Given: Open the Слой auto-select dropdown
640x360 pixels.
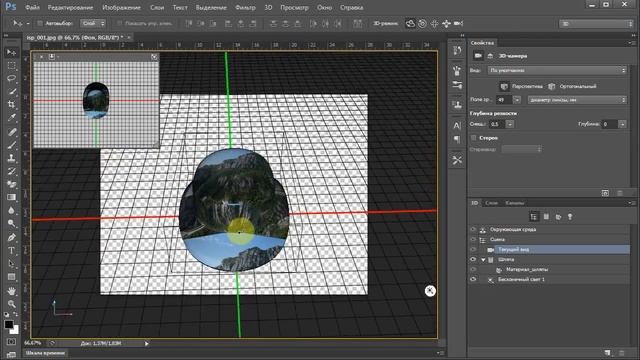Looking at the screenshot, I should pyautogui.click(x=93, y=24).
